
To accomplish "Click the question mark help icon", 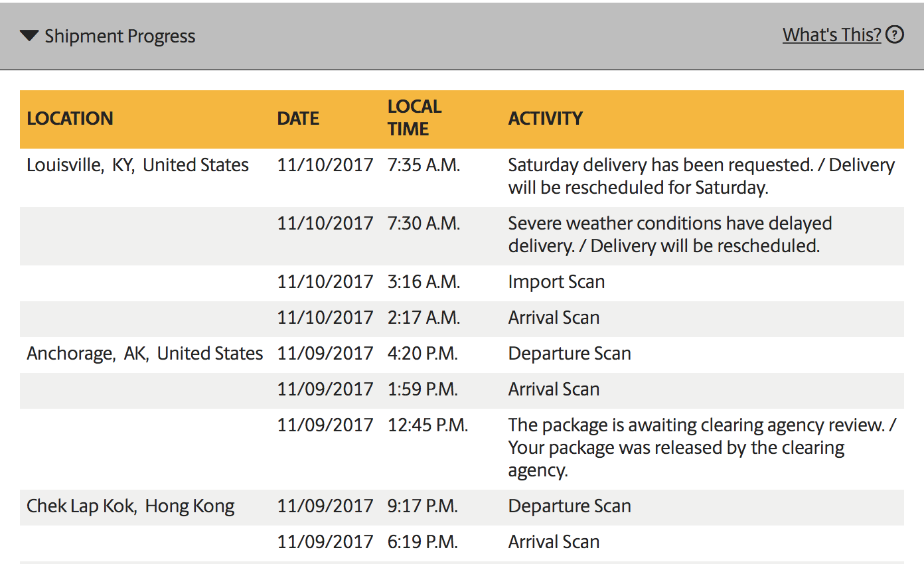I will click(x=895, y=35).
